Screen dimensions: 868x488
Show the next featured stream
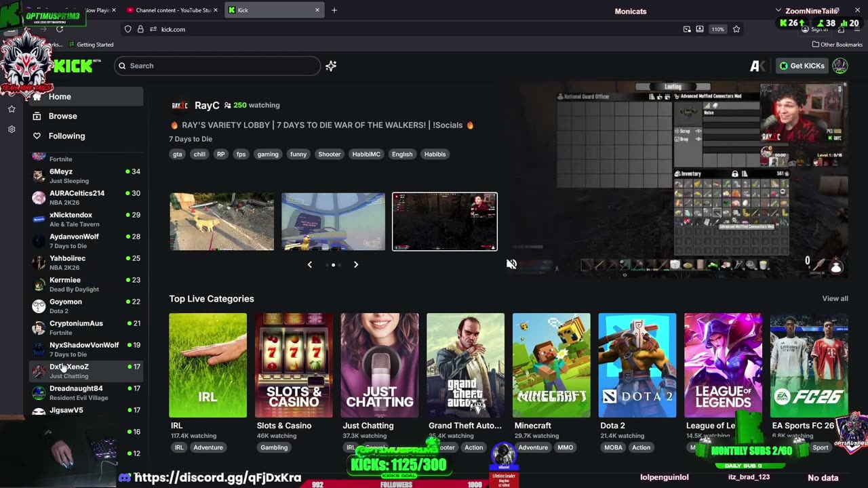pos(356,264)
